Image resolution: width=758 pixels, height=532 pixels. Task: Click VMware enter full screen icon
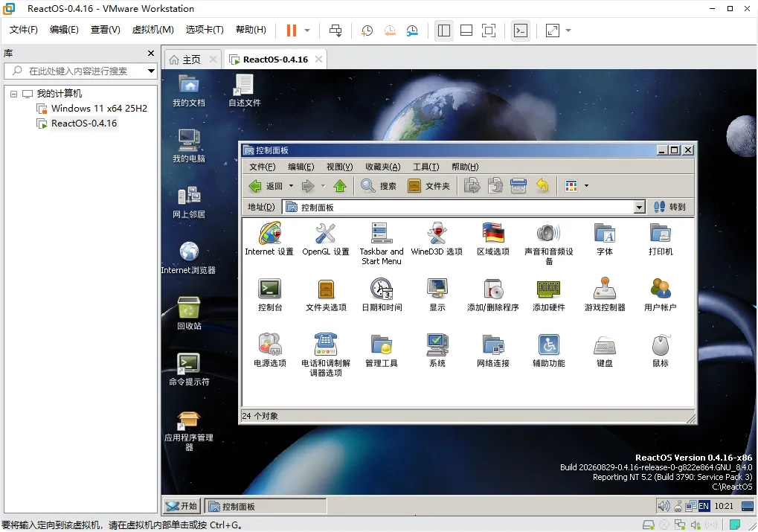pyautogui.click(x=489, y=31)
